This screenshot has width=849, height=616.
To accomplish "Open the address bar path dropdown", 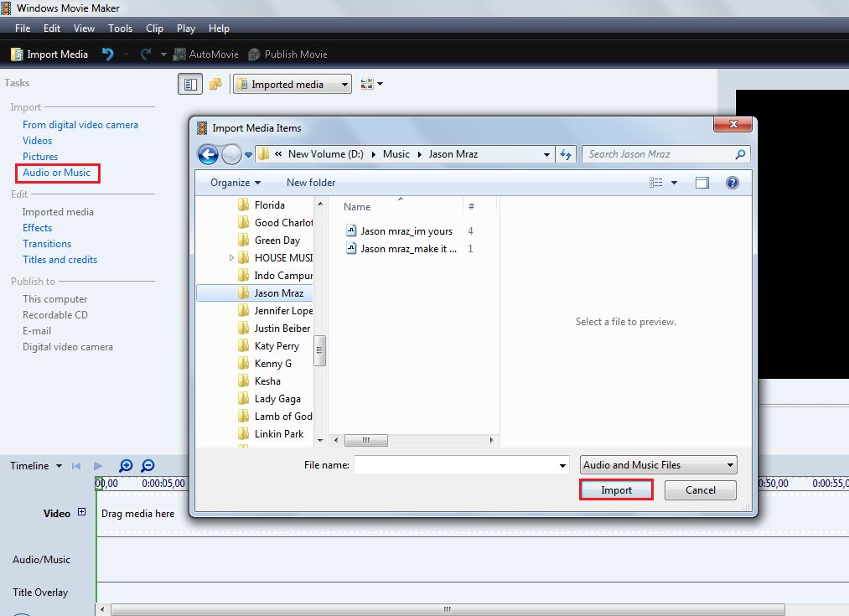I will point(546,154).
